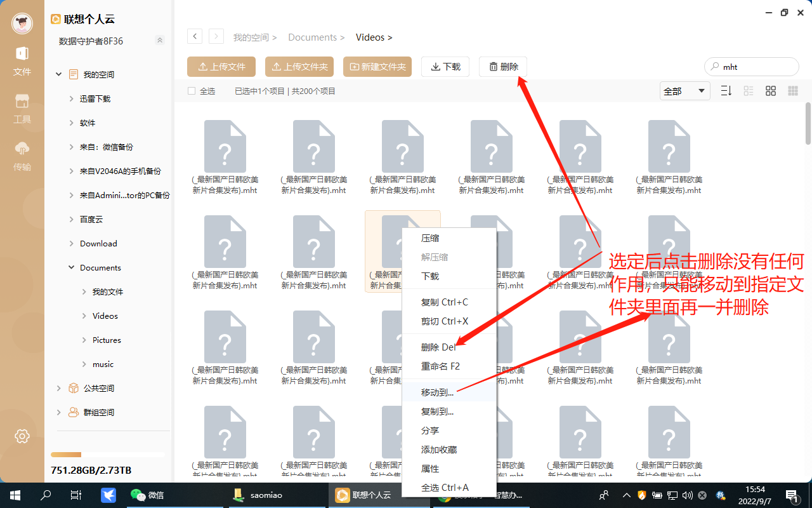Open the 工具 tools section
Viewport: 812px width, 508px height.
22,109
